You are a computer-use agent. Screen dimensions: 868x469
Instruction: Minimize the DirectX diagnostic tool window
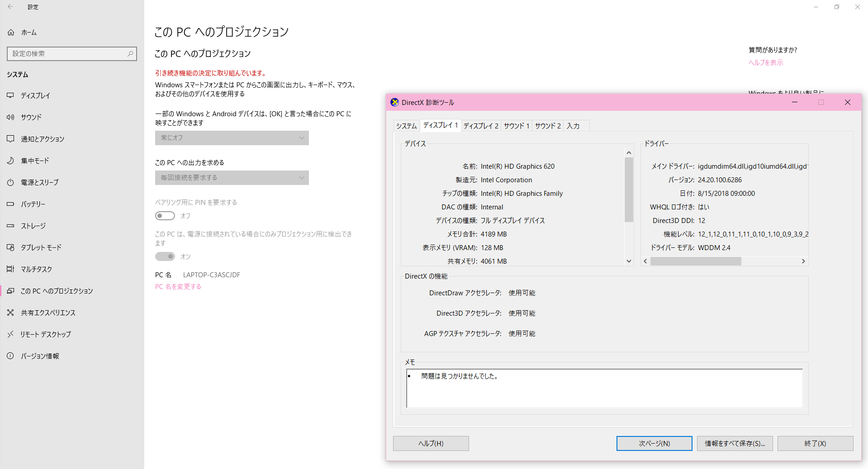(795, 102)
